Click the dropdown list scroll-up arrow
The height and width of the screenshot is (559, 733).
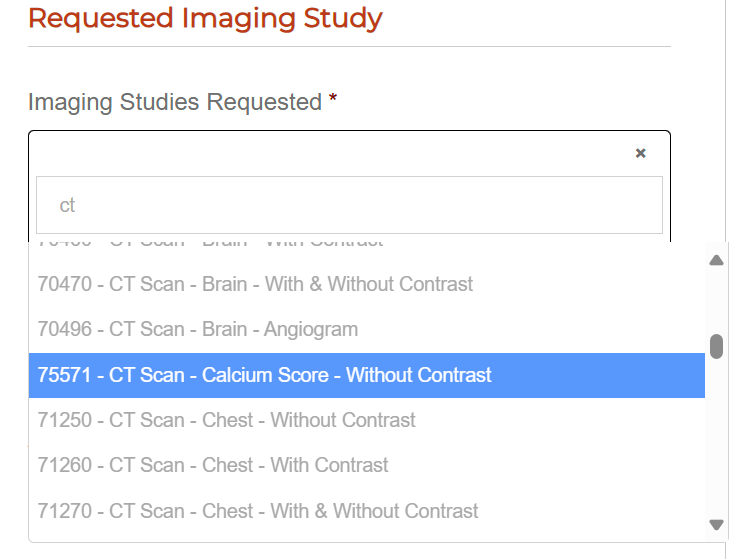716,261
